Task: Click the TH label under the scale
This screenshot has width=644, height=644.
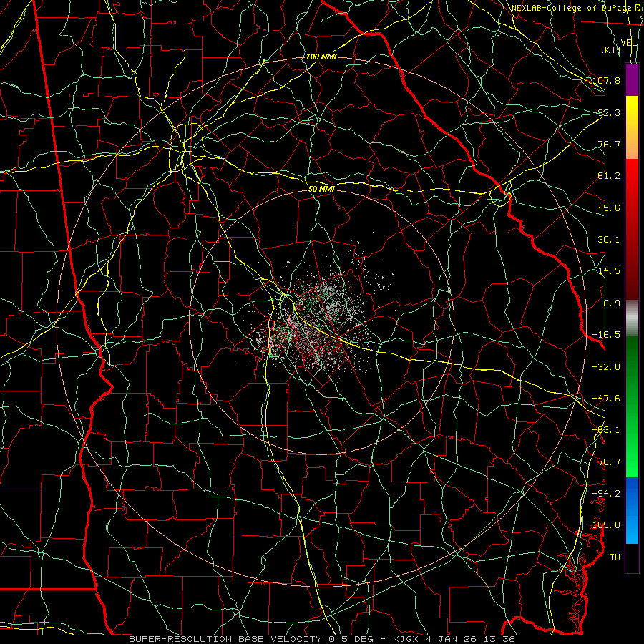Action: (615, 557)
